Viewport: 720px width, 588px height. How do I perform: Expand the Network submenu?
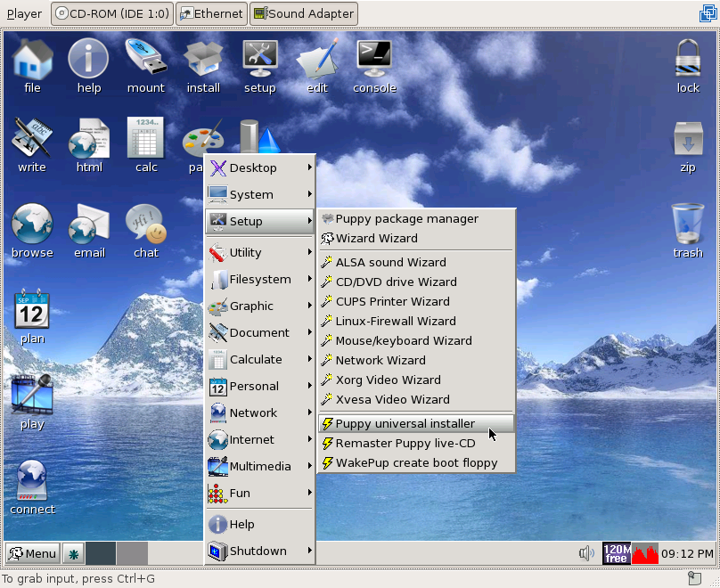(x=260, y=412)
